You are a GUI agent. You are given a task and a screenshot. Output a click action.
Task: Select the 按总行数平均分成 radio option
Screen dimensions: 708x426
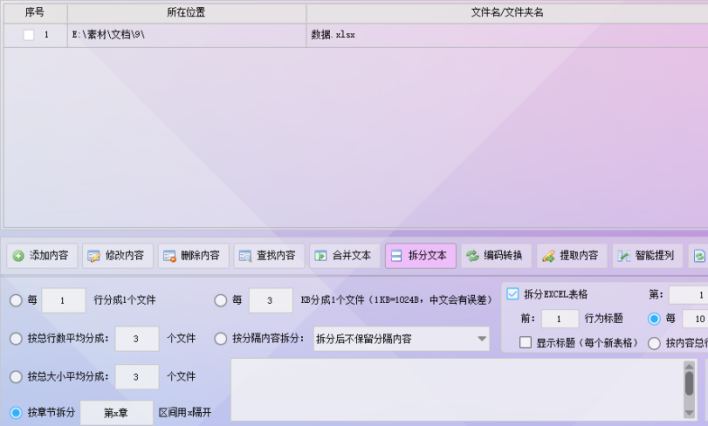[x=16, y=339]
